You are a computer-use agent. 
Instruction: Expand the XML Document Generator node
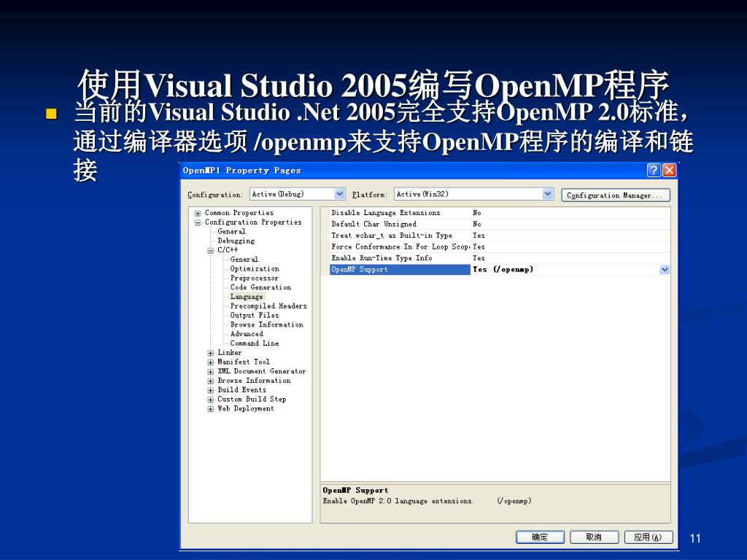click(x=211, y=371)
